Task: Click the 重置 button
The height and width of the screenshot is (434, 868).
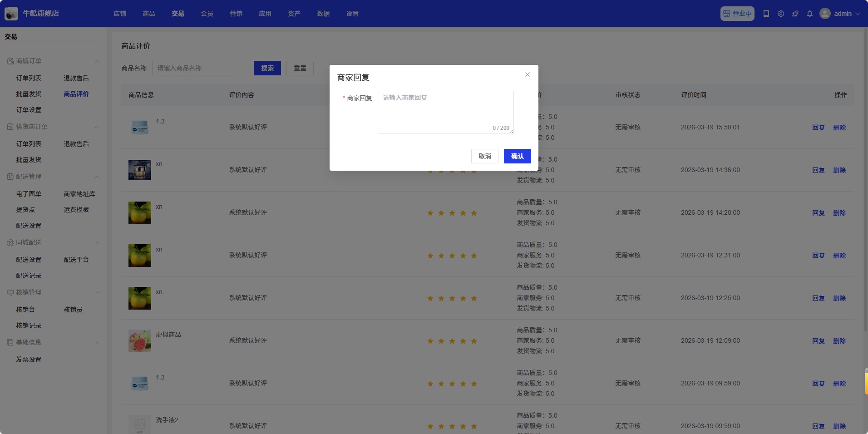Action: (x=300, y=68)
